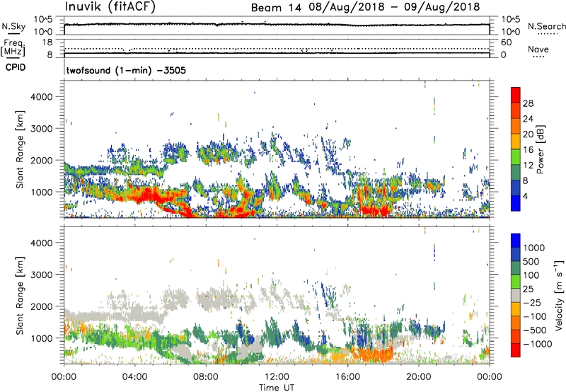Click the "12:00" time axis tick label
Viewport: 566px width, 392px height.
click(277, 377)
